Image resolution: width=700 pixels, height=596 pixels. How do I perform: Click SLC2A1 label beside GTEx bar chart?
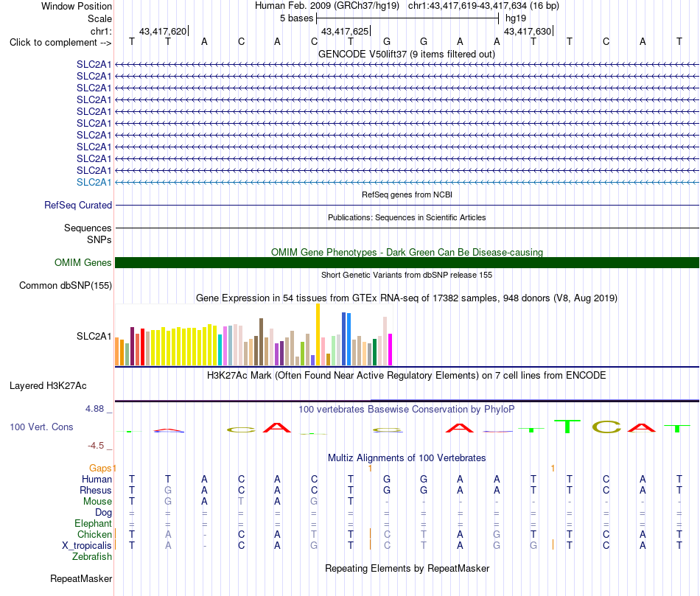point(94,336)
